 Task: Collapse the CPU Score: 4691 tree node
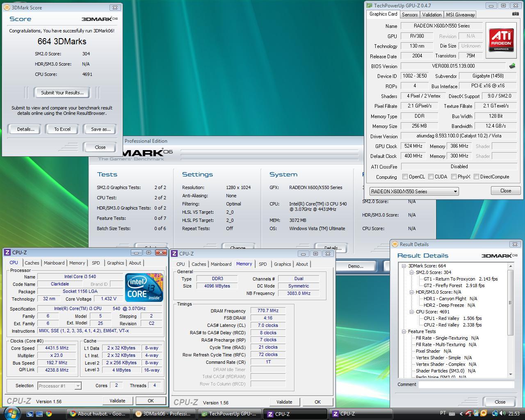[411, 312]
